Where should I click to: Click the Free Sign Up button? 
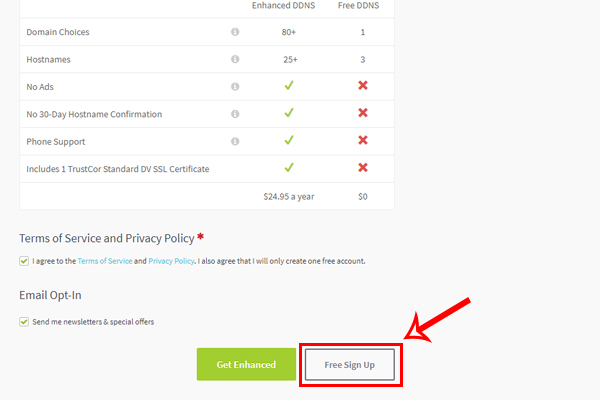coord(350,365)
